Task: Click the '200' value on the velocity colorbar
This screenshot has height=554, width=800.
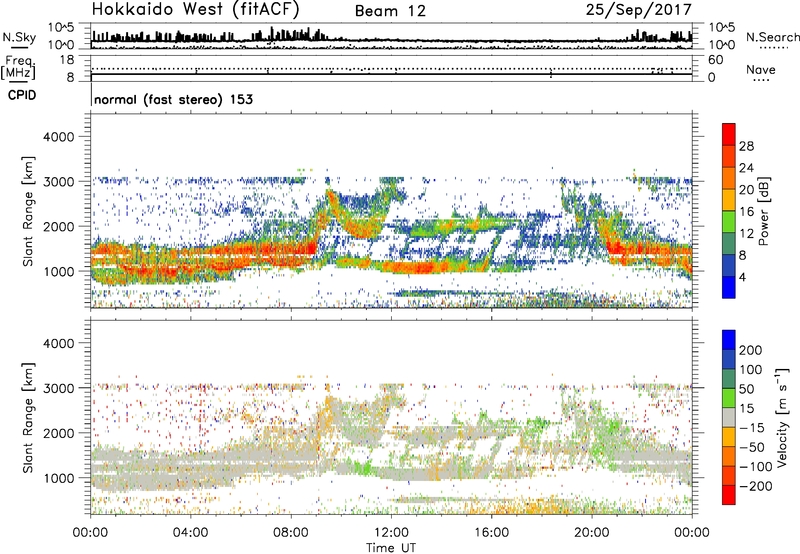Action: coord(750,350)
